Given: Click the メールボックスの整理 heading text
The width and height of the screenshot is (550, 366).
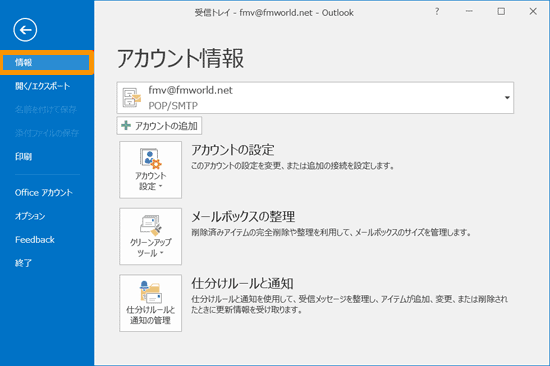Looking at the screenshot, I should point(243,217).
